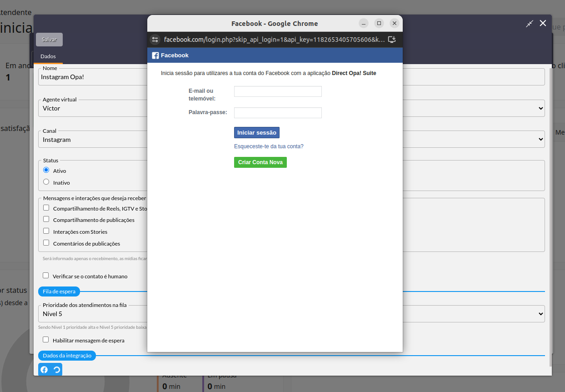Enable the Compartilhamento de publicações checkbox

click(x=46, y=219)
